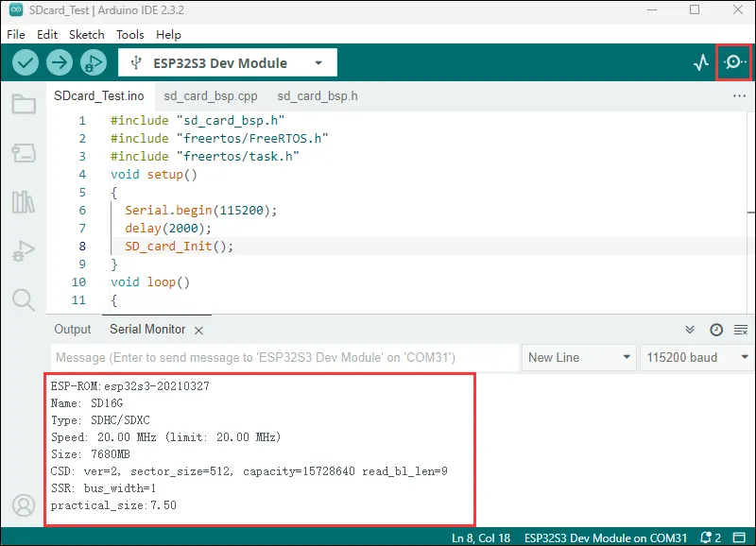Start debugging with the Debug button
Viewport: 756px width, 546px height.
pos(93,63)
